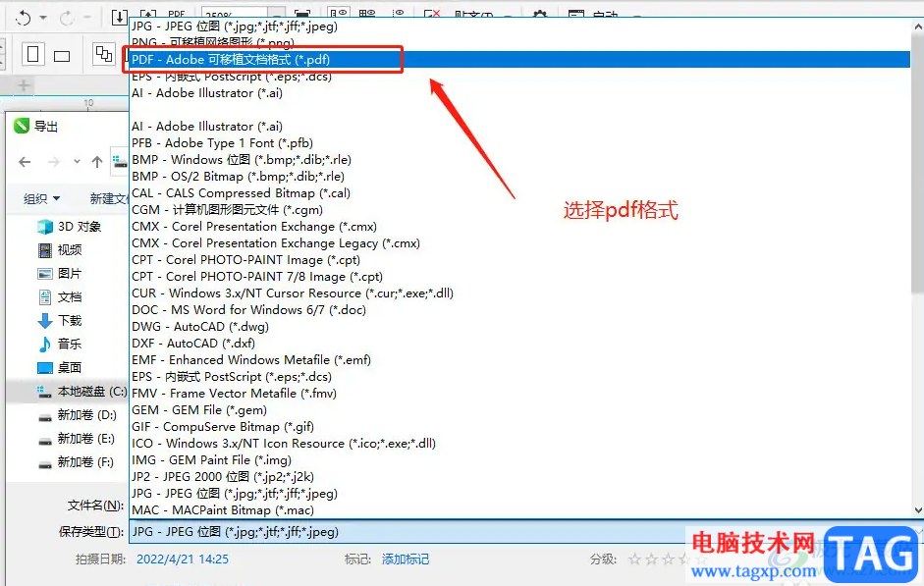Screen dimensions: 924x586
Task: Select landscape page orientation icon
Action: 62,57
